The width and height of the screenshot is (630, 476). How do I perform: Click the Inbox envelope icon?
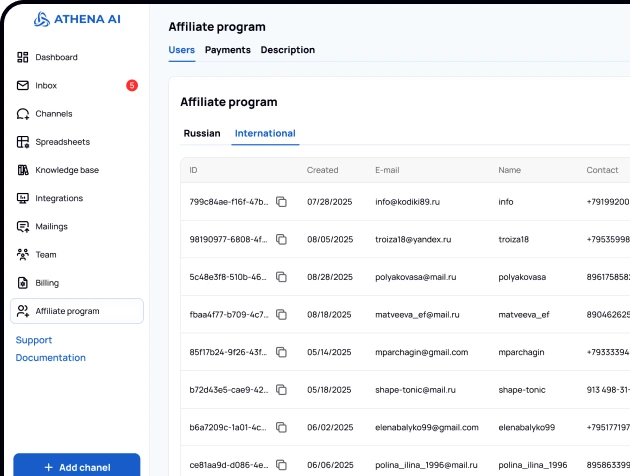pos(23,86)
